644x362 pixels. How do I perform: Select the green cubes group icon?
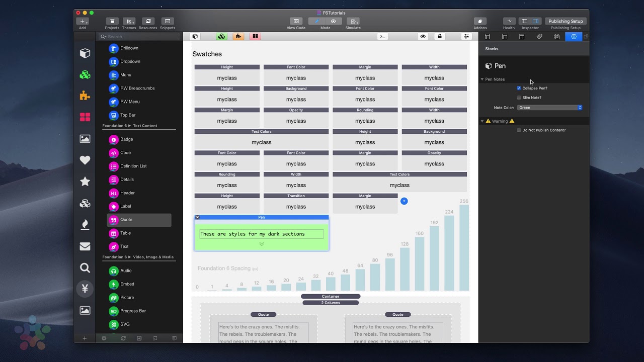click(x=85, y=74)
